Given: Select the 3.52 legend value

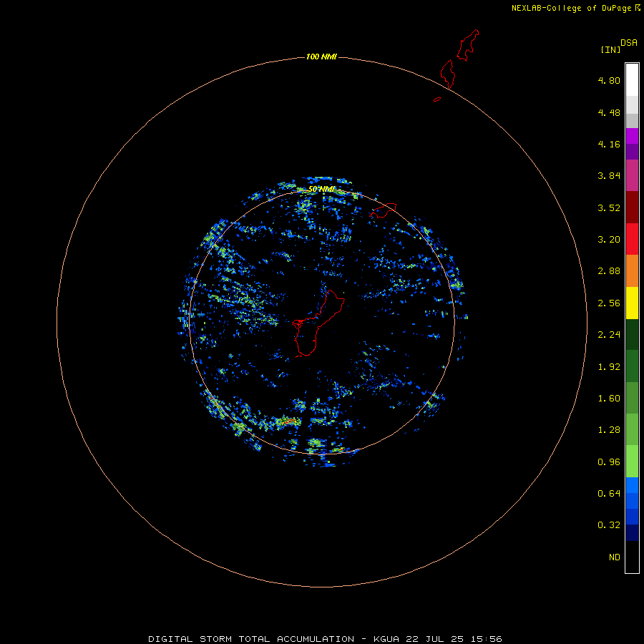Looking at the screenshot, I should [609, 208].
